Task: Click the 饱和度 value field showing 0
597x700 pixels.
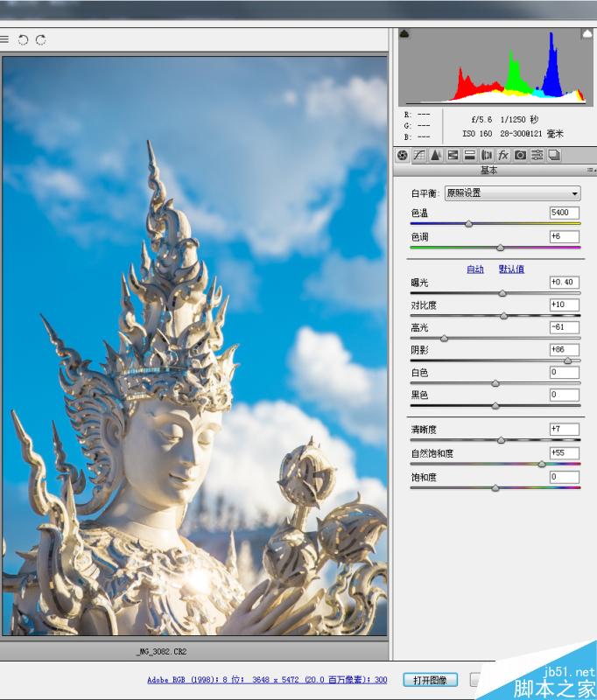Action: [565, 477]
